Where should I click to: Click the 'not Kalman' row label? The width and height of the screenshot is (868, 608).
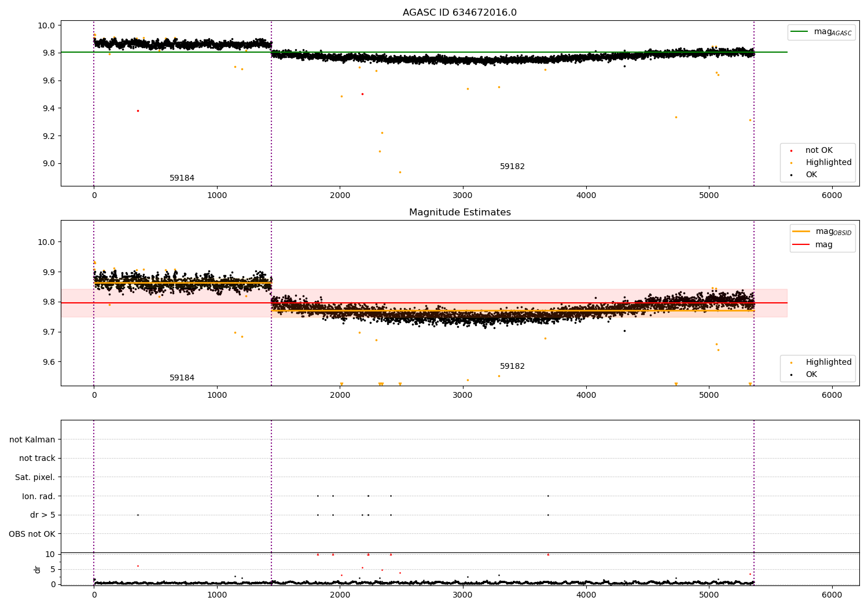pos(32,439)
